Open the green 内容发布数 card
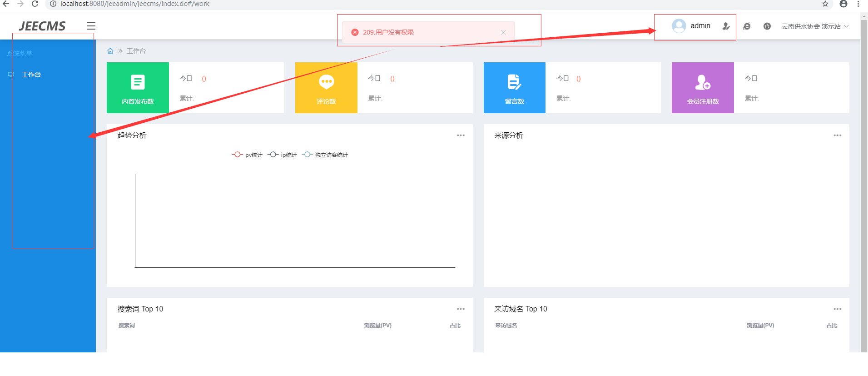Image resolution: width=868 pixels, height=376 pixels. tap(138, 88)
